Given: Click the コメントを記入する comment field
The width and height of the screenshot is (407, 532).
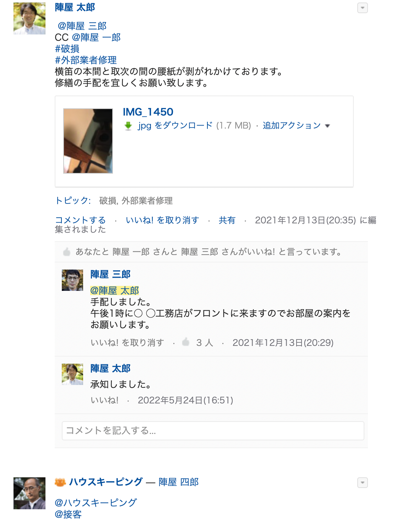Looking at the screenshot, I should click(x=213, y=431).
